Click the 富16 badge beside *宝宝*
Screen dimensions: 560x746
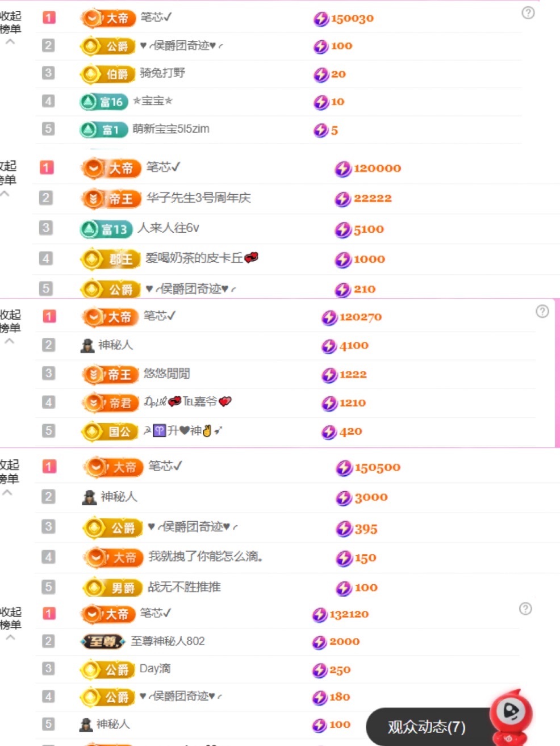103,102
